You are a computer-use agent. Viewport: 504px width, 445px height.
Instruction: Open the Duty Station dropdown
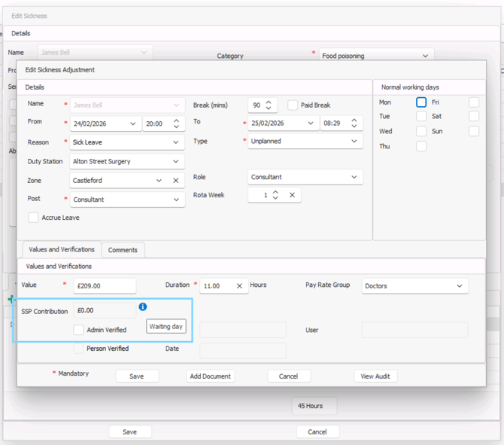[x=176, y=161]
